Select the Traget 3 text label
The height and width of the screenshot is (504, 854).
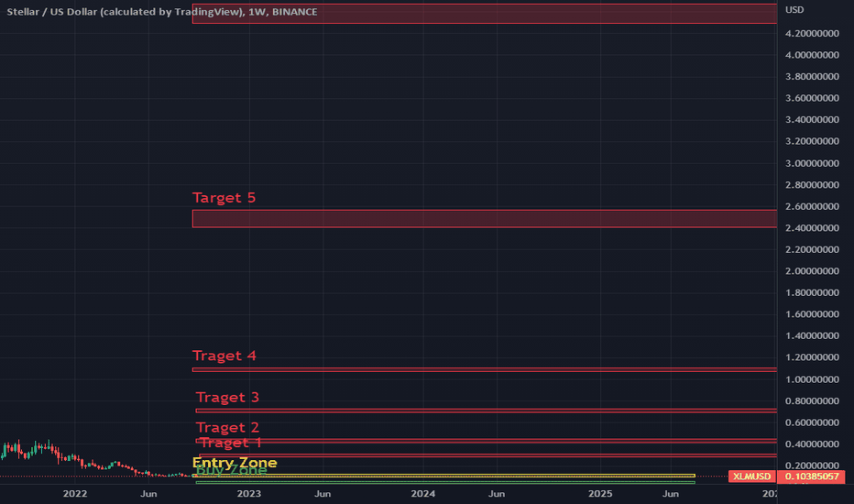tap(227, 397)
